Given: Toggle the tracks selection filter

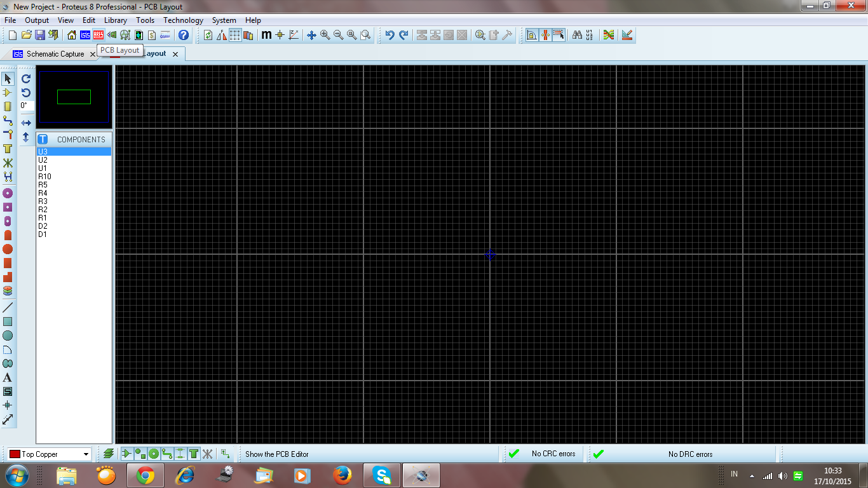Looking at the screenshot, I should [166, 454].
